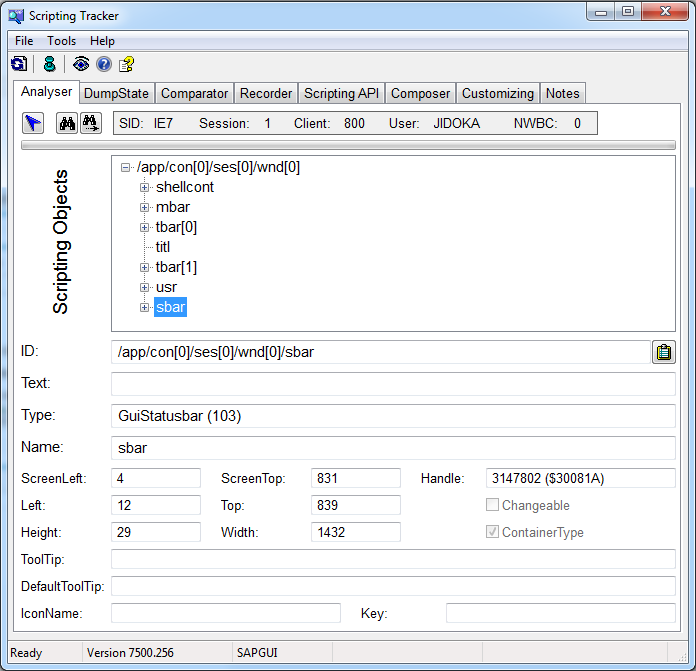Open the Tools menu
The height and width of the screenshot is (671, 696).
coord(61,41)
